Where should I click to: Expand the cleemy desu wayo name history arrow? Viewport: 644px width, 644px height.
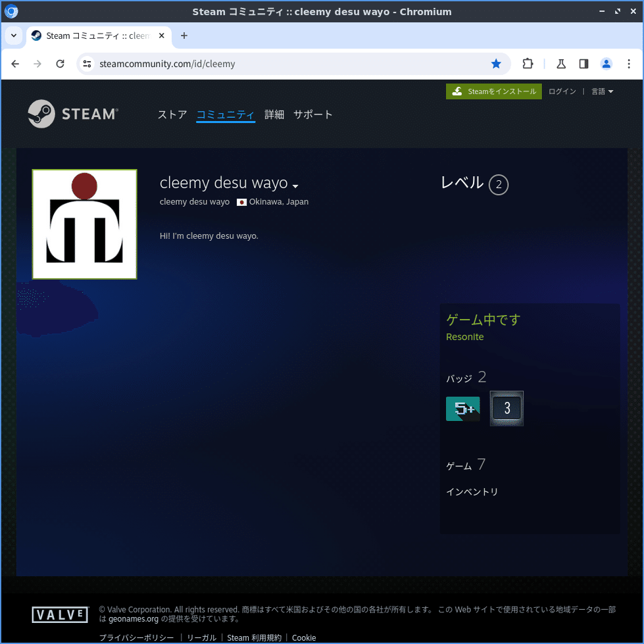(x=295, y=186)
